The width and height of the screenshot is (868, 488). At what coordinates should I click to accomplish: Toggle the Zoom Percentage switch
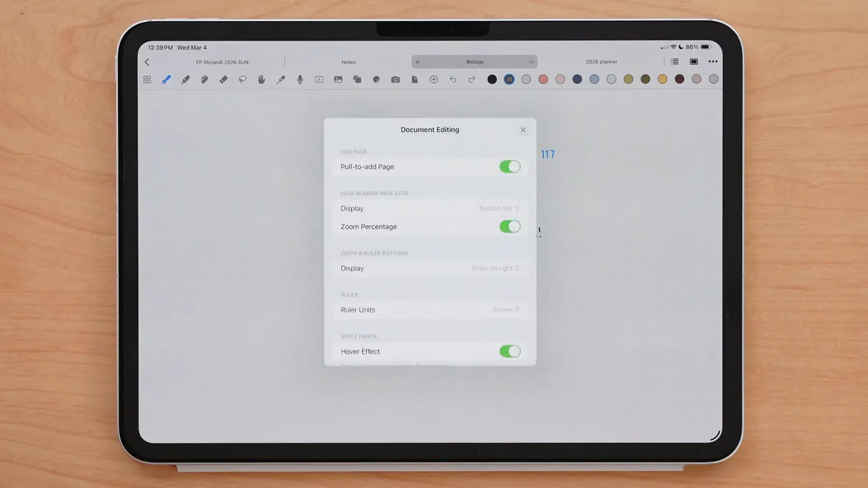click(x=510, y=226)
